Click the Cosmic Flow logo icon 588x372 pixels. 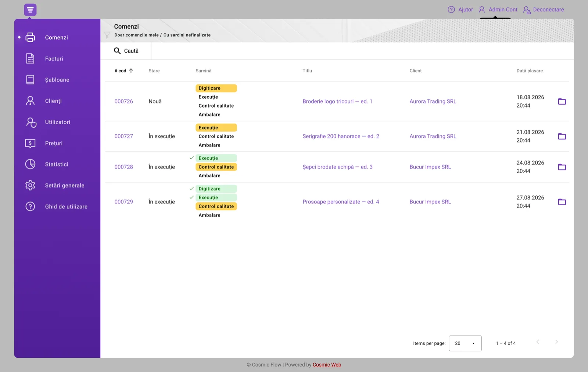(30, 10)
